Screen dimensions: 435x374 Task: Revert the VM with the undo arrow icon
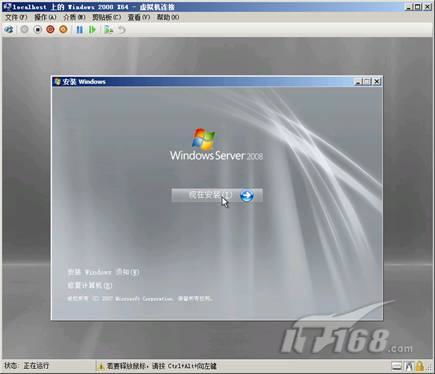click(x=122, y=30)
